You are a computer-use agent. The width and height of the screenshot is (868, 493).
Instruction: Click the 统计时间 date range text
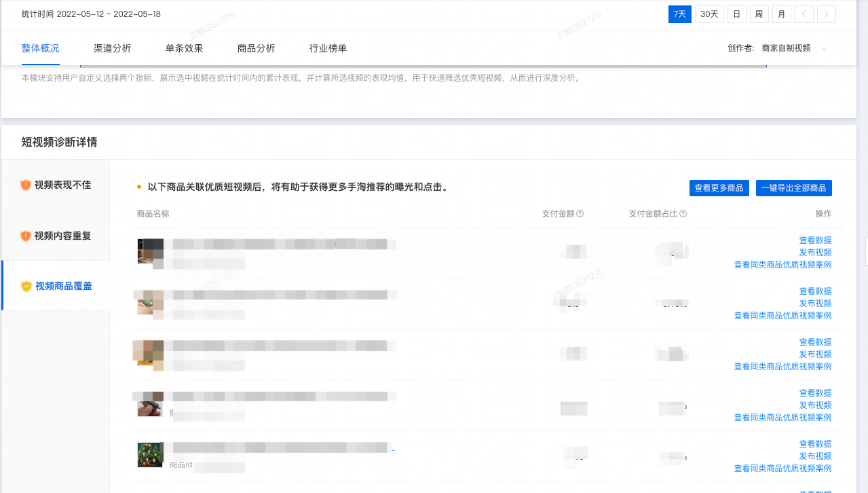point(91,14)
